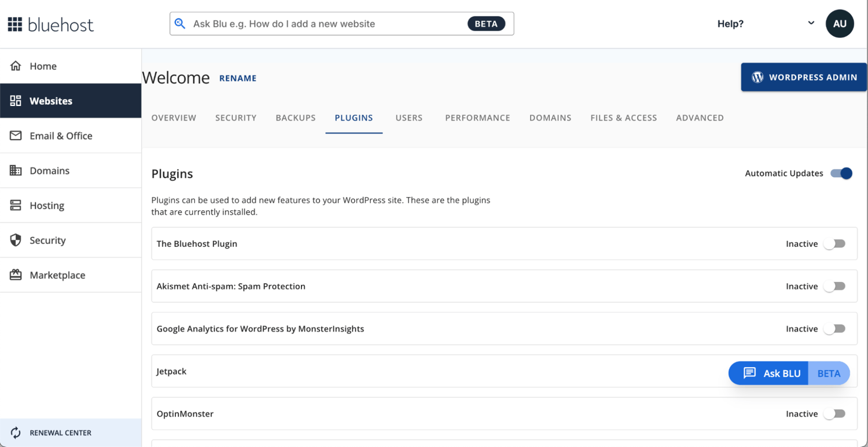The height and width of the screenshot is (447, 868).
Task: Select Marketplace label in sidebar menu
Action: [x=57, y=275]
